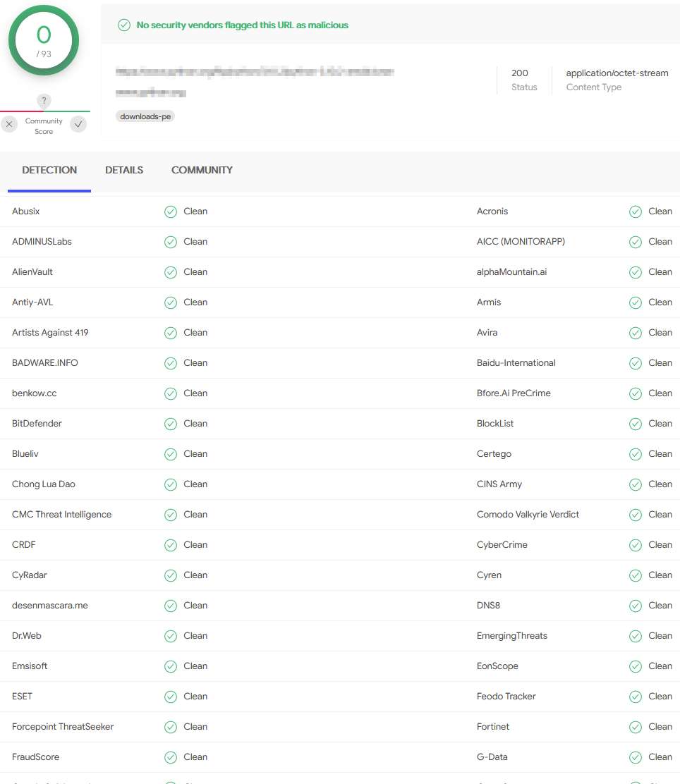
Task: Click the clean check icon for desenmascara.me
Action: click(171, 606)
